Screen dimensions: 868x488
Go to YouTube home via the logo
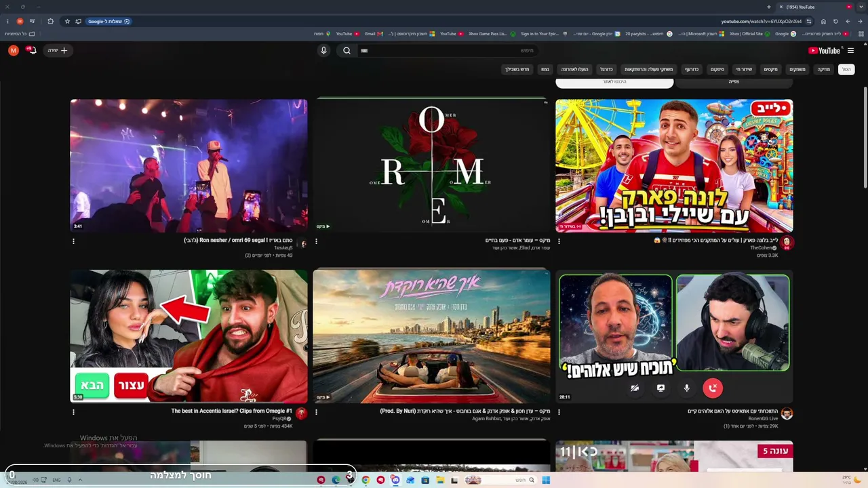824,50
